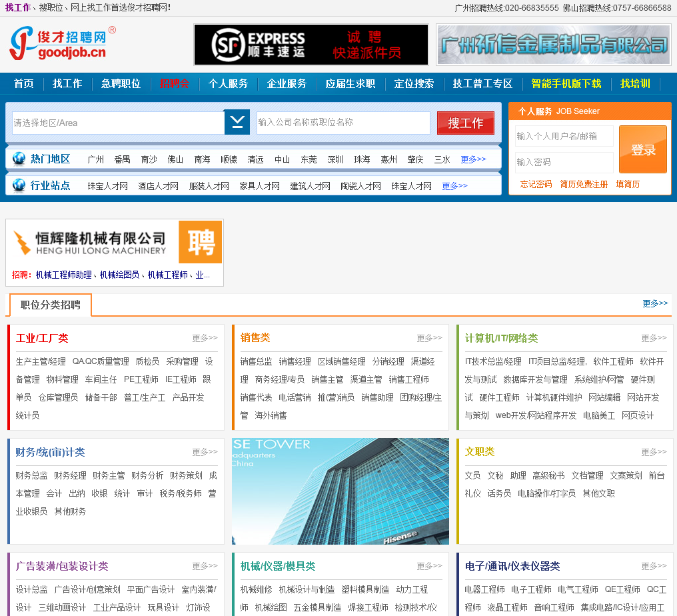Select 肇庆 in hot areas
Image resolution: width=677 pixels, height=616 pixels.
[x=415, y=159]
